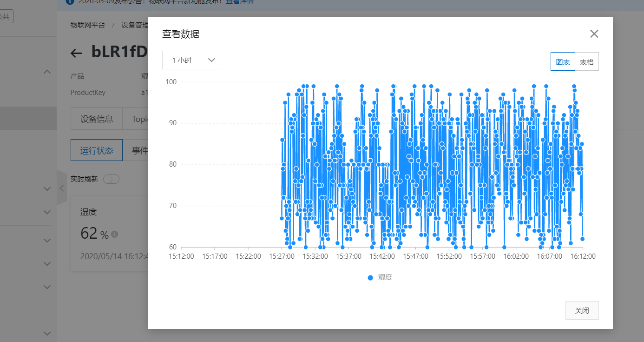Viewport: 644px width, 342px height.
Task: Open the 设备信息 tab
Action: point(96,119)
